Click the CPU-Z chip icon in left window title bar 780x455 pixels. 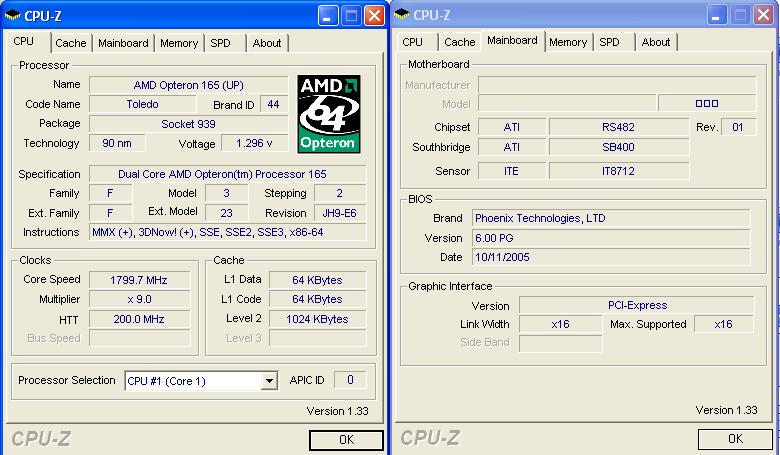[13, 15]
